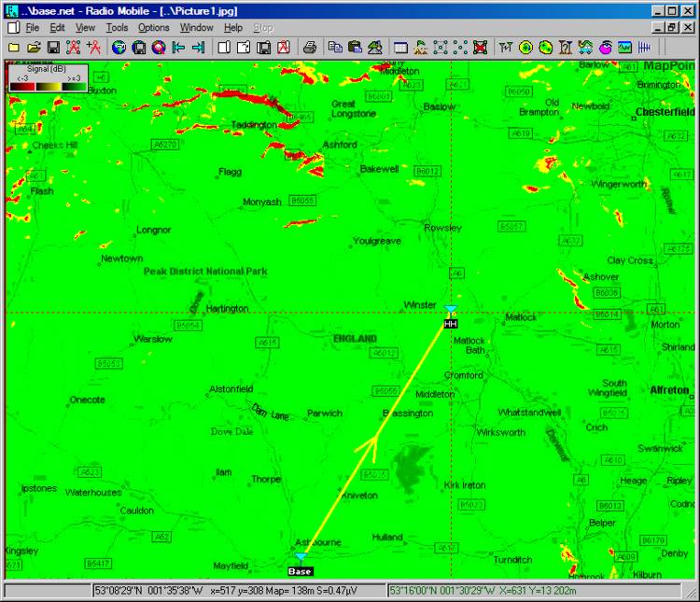
Task: Click the Open networks icon
Action: tap(34, 48)
